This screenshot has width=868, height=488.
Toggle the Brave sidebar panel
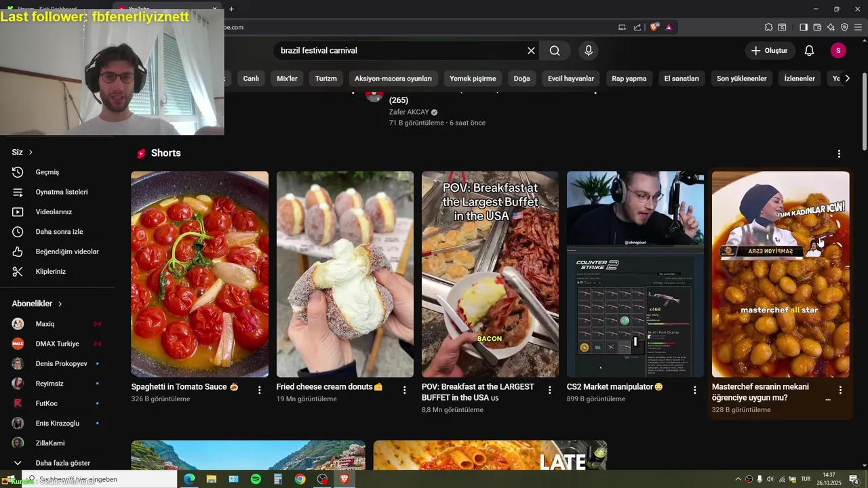point(804,27)
